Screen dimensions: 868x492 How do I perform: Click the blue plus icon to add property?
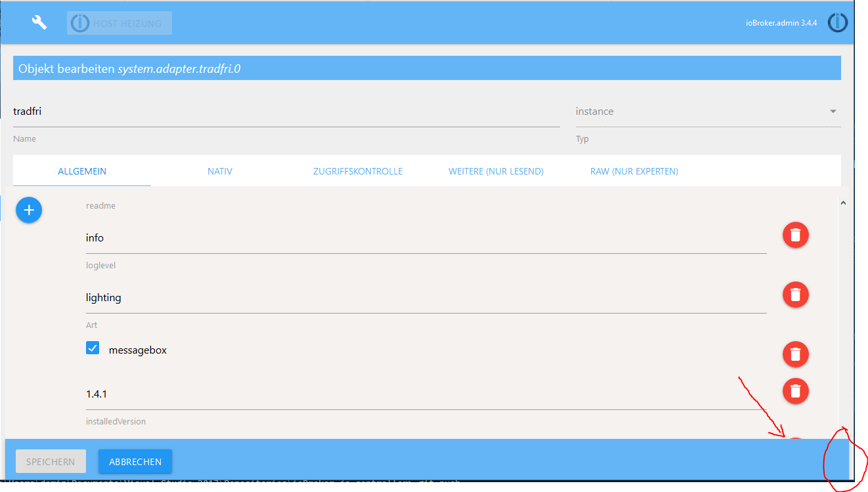click(x=29, y=210)
